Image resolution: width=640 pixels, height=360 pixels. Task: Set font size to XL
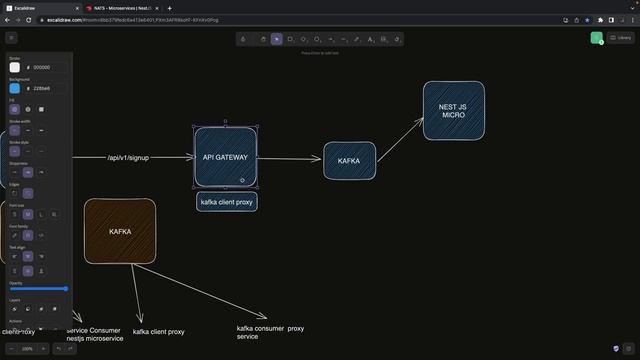(x=54, y=214)
